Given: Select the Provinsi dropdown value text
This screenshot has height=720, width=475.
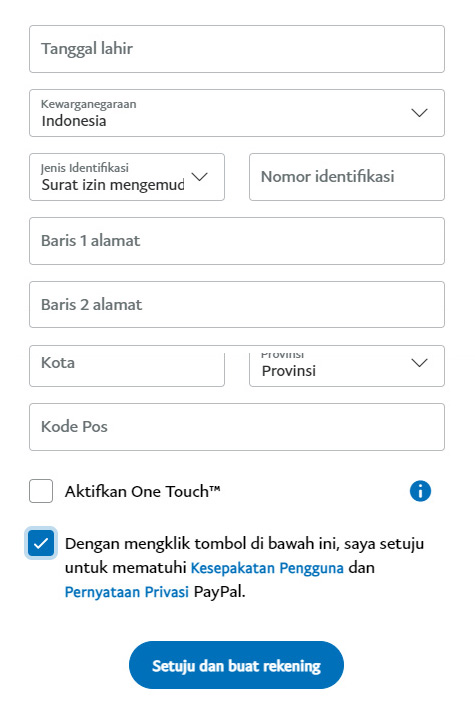Looking at the screenshot, I should click(288, 371).
